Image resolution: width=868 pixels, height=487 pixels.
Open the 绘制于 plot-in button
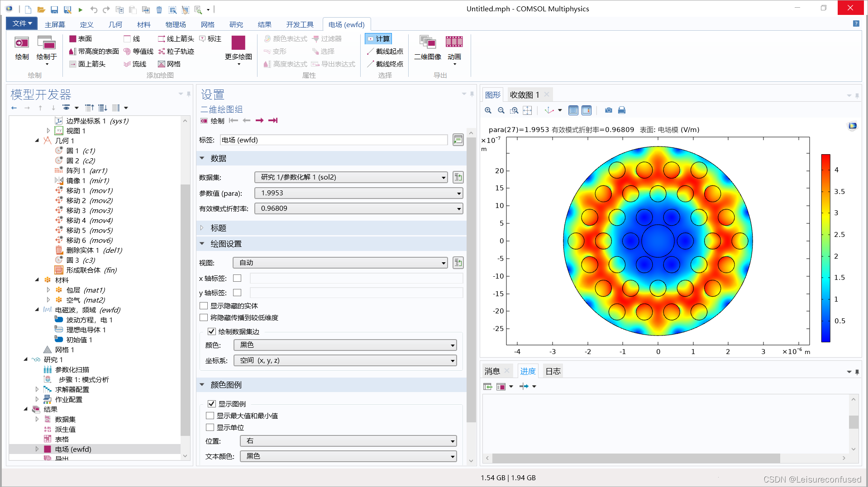click(47, 51)
